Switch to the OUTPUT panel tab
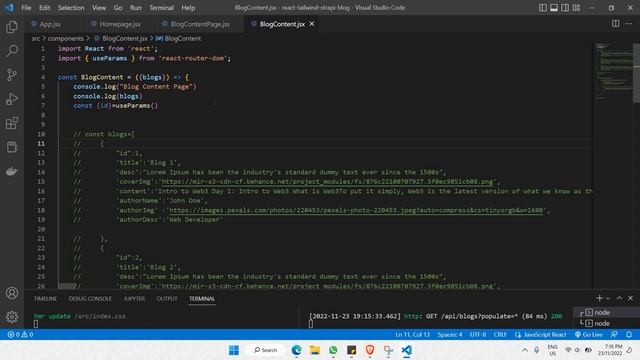 pyautogui.click(x=167, y=299)
